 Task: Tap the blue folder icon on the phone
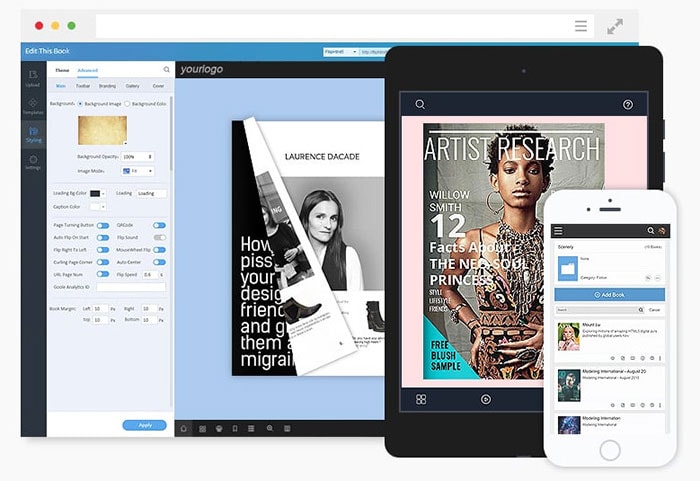568,268
